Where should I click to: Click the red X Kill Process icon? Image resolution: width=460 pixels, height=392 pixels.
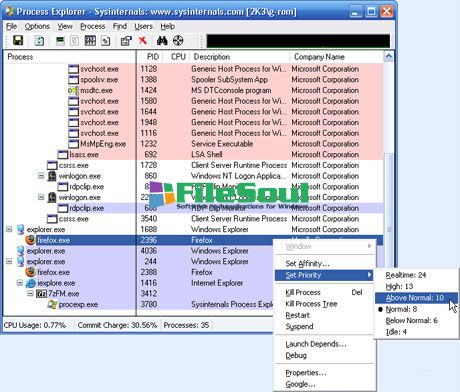tap(143, 41)
